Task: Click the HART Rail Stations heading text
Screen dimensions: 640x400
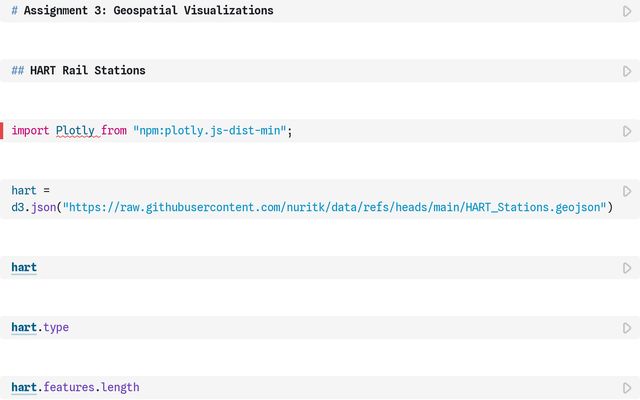Action: point(88,71)
